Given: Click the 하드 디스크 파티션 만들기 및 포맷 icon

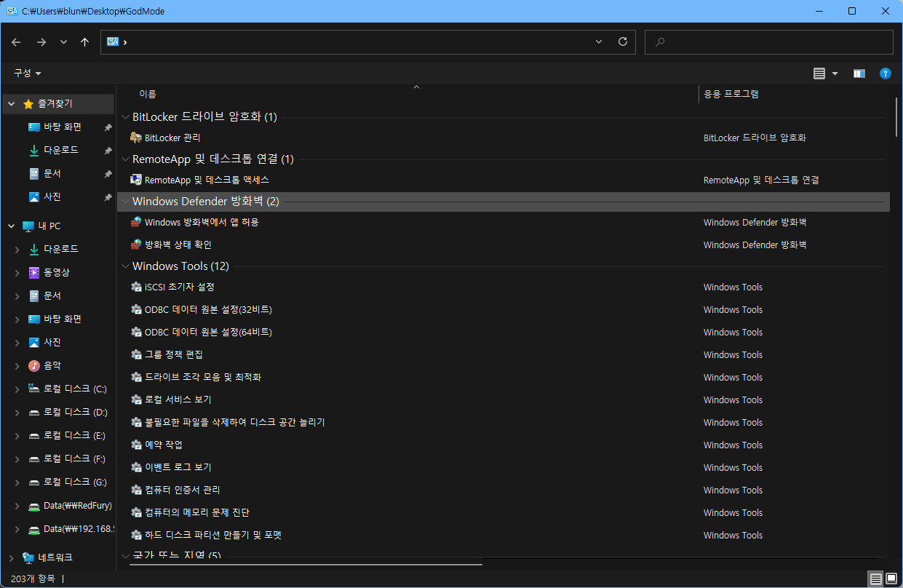Looking at the screenshot, I should point(135,535).
